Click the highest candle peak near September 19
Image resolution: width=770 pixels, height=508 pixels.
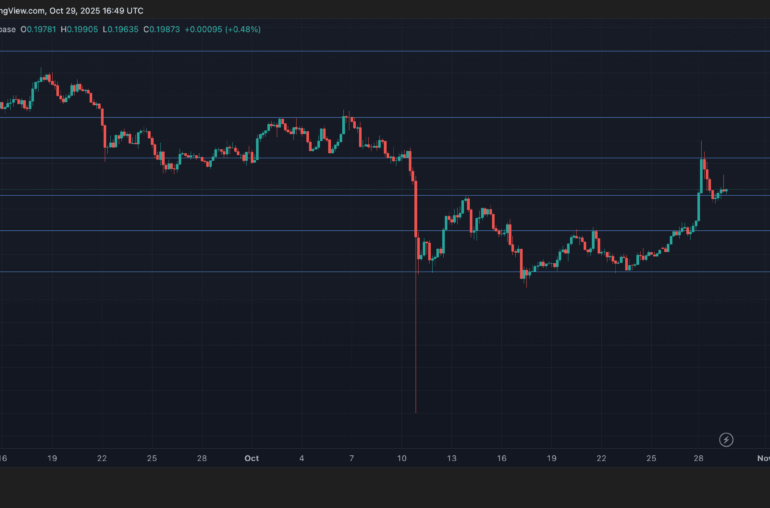click(x=44, y=76)
